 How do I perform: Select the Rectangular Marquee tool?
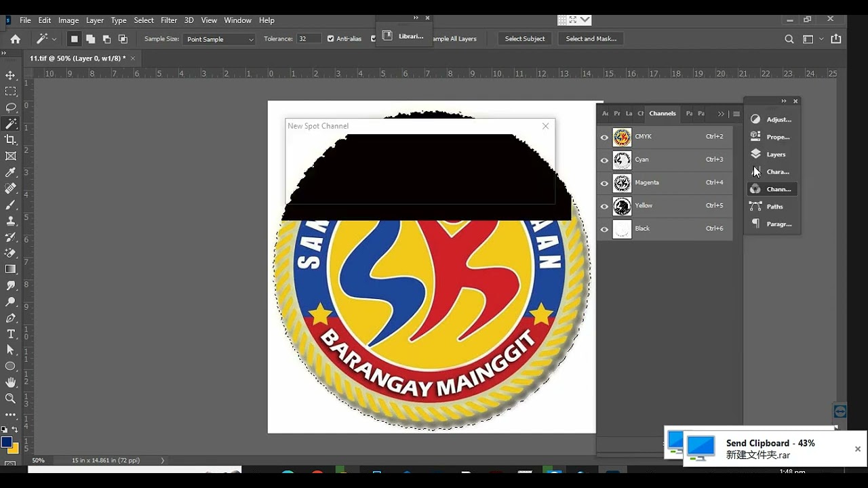[10, 91]
